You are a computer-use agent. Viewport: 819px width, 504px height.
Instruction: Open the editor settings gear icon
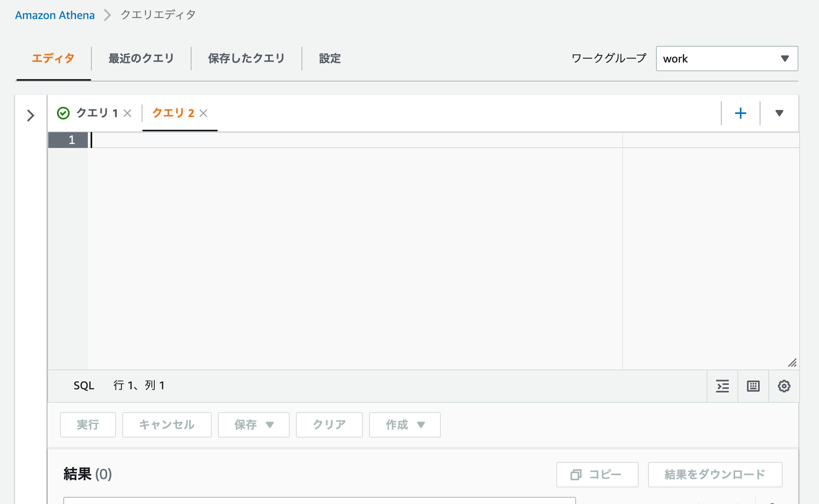coord(784,386)
